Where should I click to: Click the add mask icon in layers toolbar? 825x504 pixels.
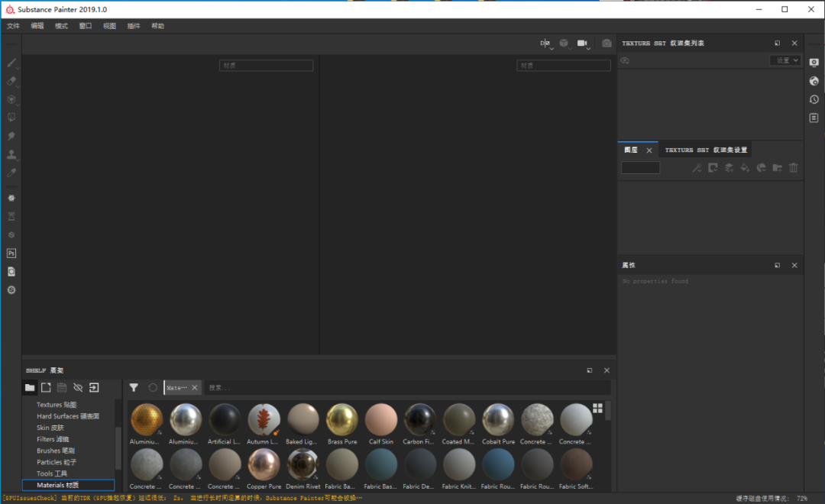pyautogui.click(x=713, y=168)
